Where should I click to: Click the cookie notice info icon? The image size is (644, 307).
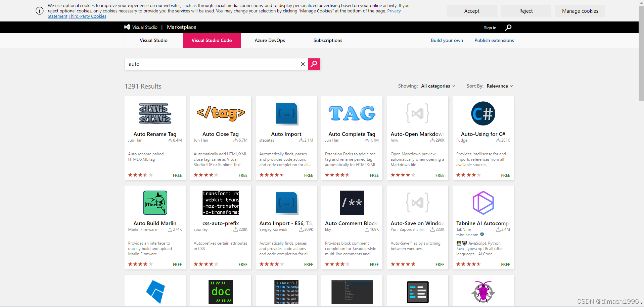pos(40,11)
